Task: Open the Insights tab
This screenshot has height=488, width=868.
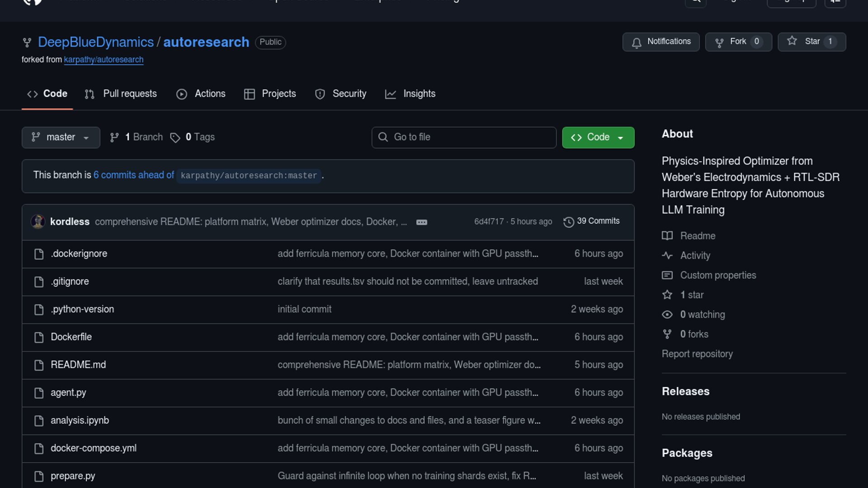Action: 410,94
